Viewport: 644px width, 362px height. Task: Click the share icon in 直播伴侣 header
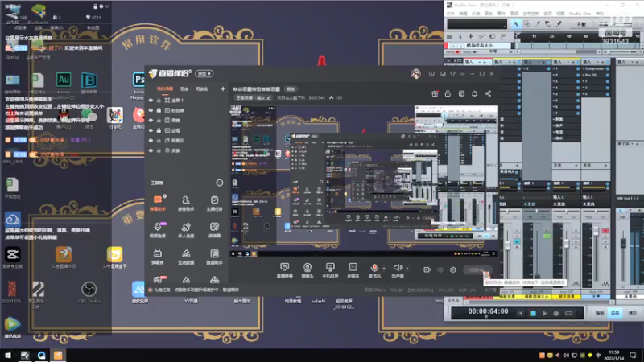click(488, 93)
